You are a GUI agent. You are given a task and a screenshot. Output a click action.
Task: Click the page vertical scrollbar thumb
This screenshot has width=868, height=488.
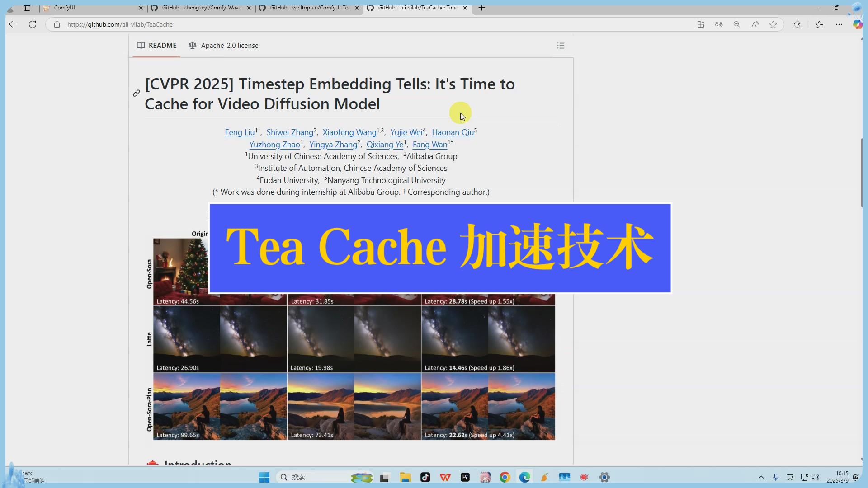point(861,173)
